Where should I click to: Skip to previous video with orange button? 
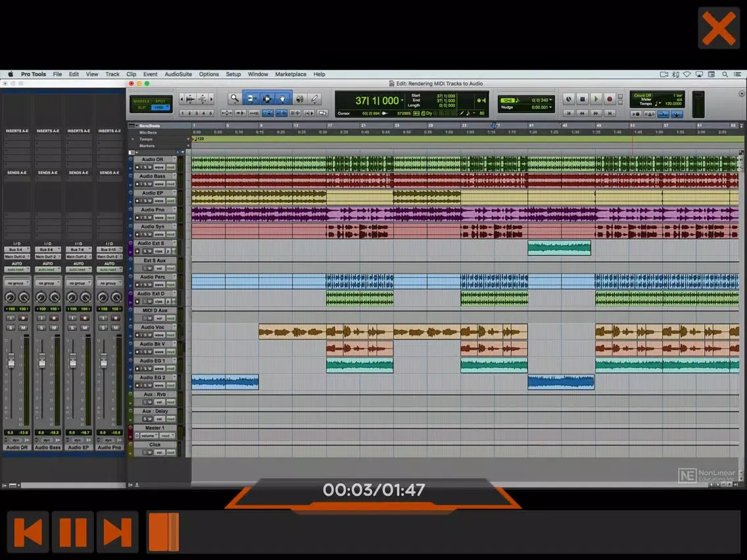pyautogui.click(x=28, y=532)
